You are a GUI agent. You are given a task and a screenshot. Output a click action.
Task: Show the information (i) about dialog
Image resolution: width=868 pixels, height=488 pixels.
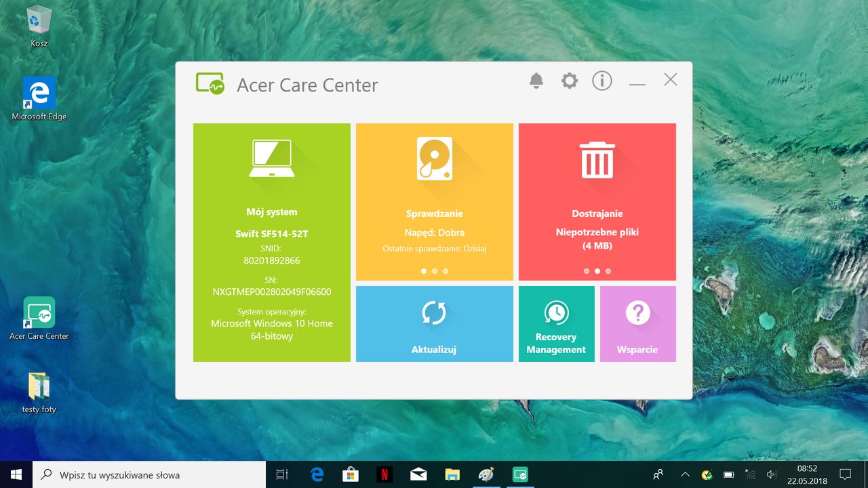[601, 81]
